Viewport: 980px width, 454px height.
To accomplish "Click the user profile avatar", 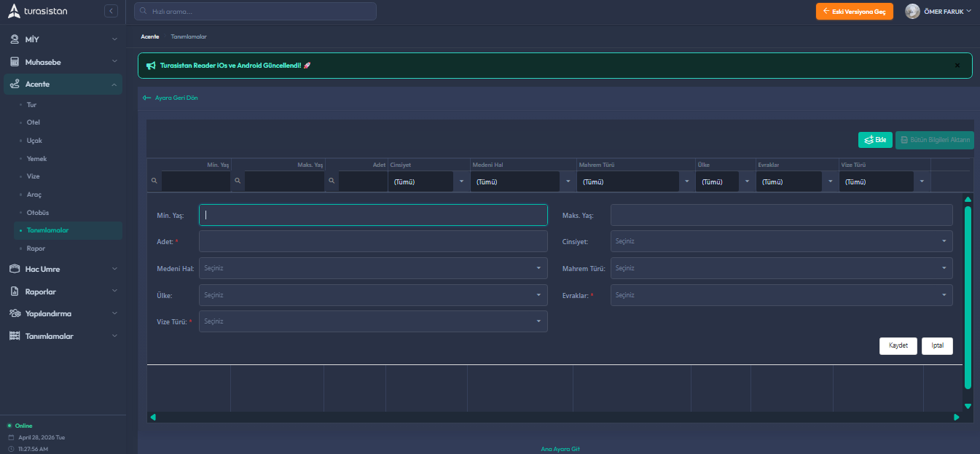I will tap(912, 11).
